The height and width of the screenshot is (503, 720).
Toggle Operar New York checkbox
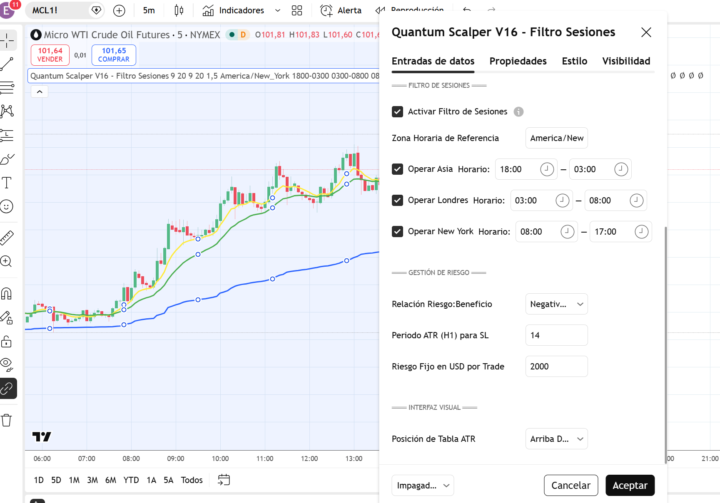click(397, 232)
